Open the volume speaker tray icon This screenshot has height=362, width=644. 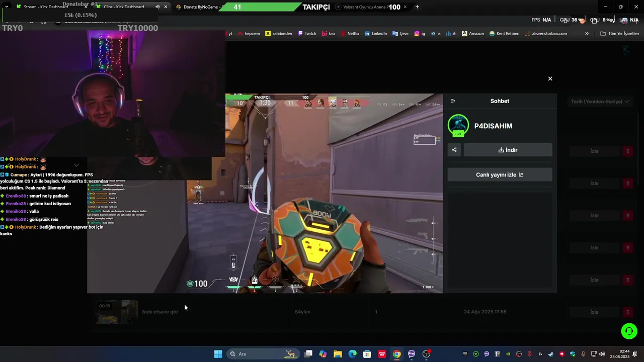(x=602, y=354)
